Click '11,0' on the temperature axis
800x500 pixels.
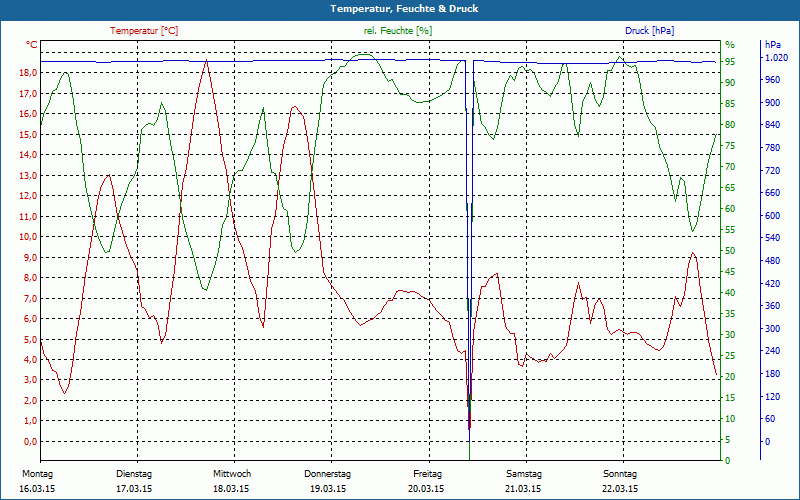point(28,216)
